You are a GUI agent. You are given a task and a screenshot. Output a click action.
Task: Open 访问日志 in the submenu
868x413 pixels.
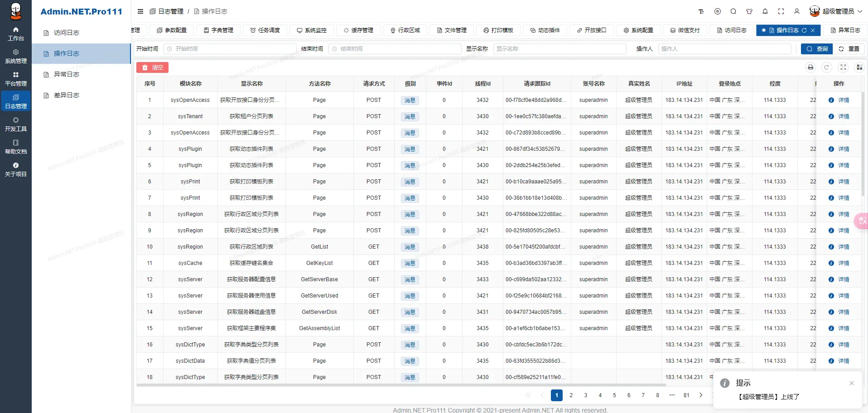tap(82, 33)
